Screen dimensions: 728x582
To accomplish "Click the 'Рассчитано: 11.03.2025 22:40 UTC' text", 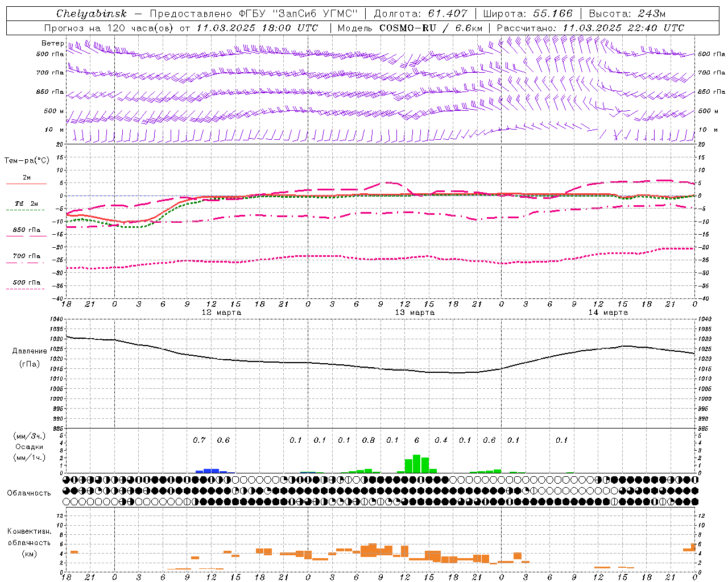I will (x=590, y=28).
